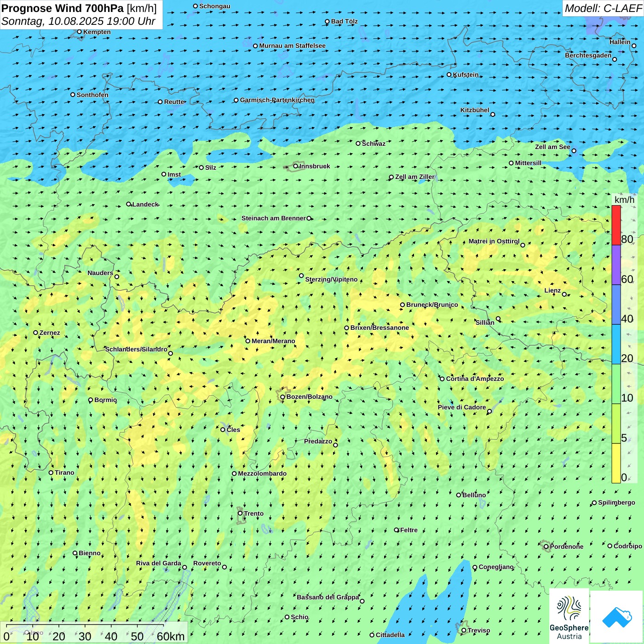Viewport: 644px width, 644px height.
Task: Click the 'Zell am Ziller' label
Action: tap(415, 177)
